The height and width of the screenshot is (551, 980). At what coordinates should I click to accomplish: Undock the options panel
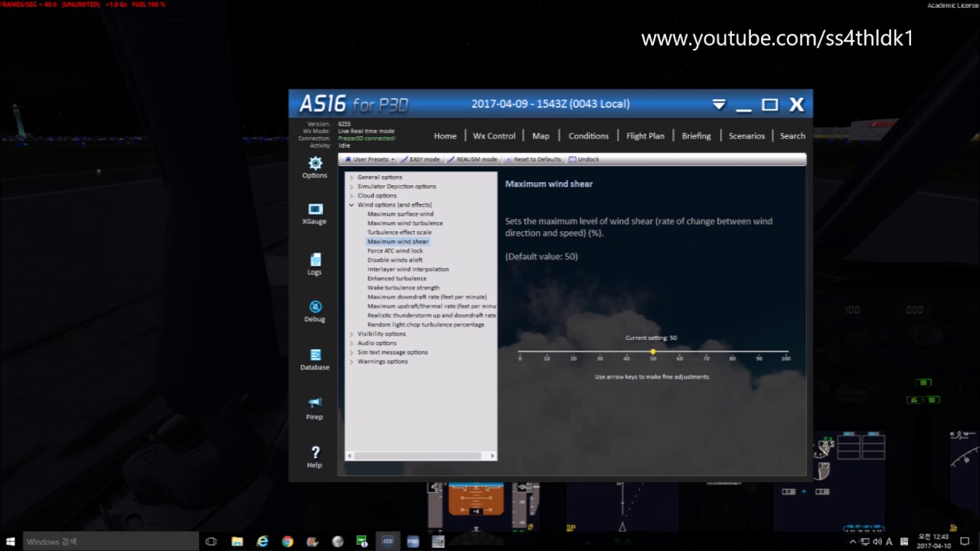(584, 159)
